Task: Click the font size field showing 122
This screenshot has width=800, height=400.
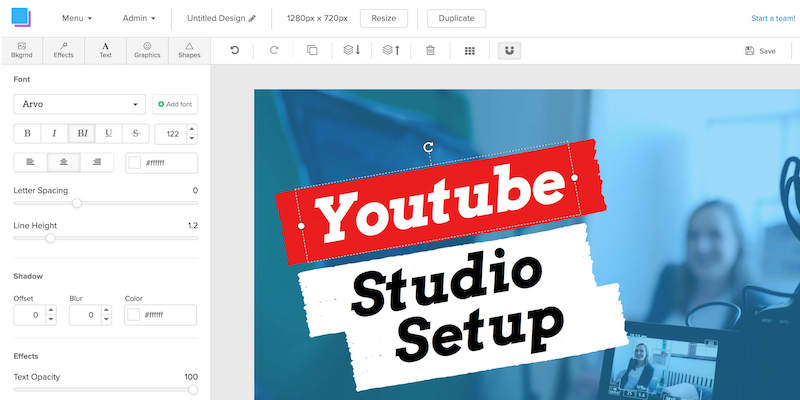Action: (171, 134)
